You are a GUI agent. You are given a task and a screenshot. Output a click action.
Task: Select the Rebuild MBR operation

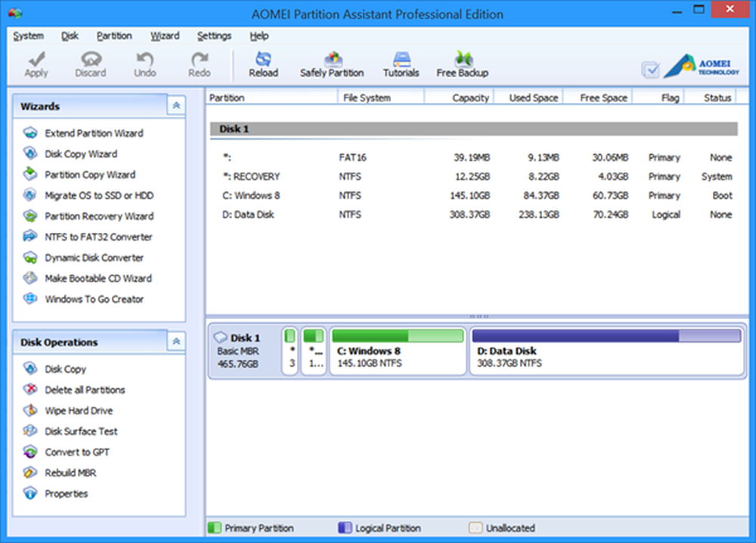coord(70,473)
